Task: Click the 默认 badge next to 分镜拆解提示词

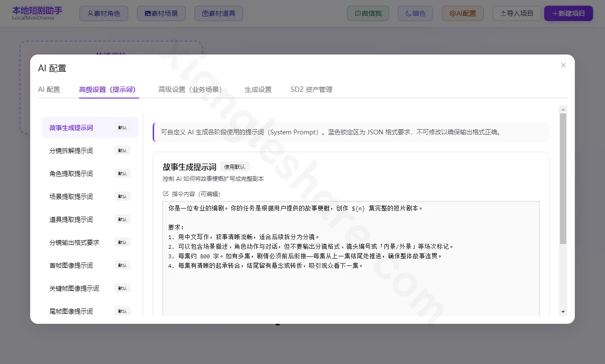Action: (123, 151)
